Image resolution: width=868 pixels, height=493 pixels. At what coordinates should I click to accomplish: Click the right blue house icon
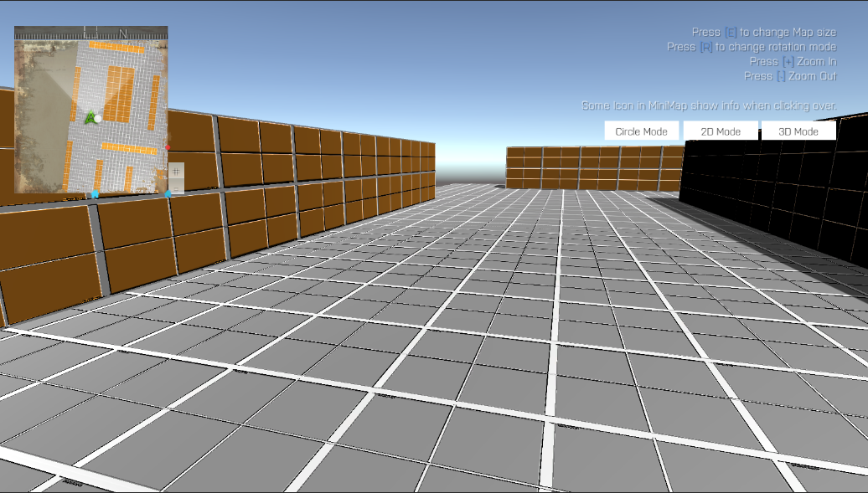[x=168, y=193]
